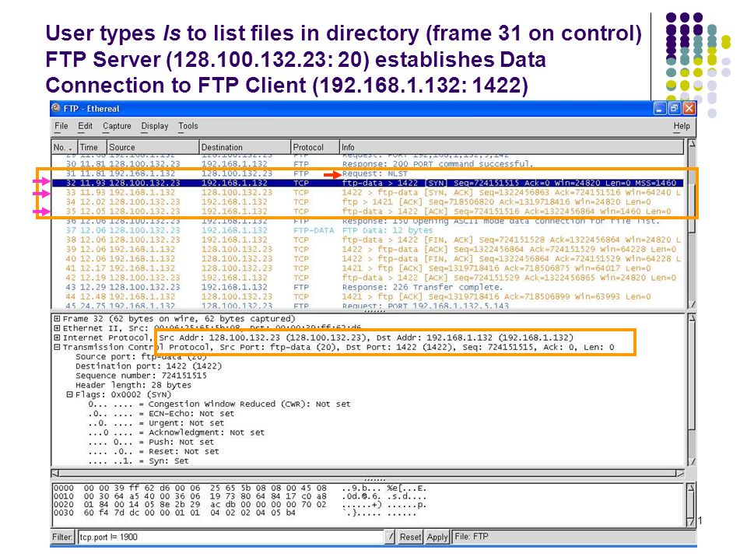Click hex dump row at offset 0020
This screenshot has height=560, width=747.
(x=240, y=505)
